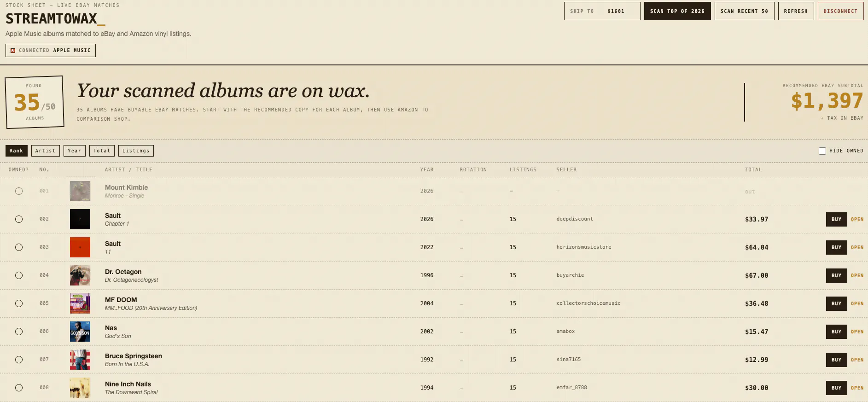Mark Dr. Octagon album as owned
Screen dimensions: 868x402
[19, 275]
